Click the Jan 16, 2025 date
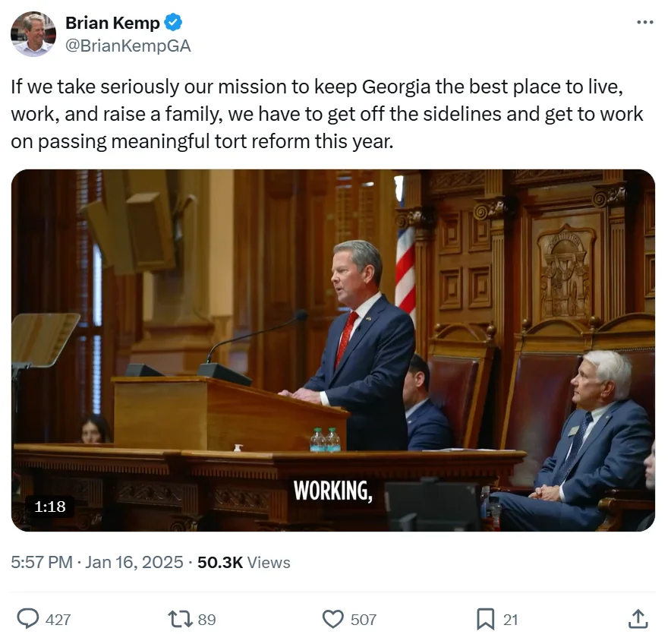This screenshot has width=671, height=644. [134, 562]
